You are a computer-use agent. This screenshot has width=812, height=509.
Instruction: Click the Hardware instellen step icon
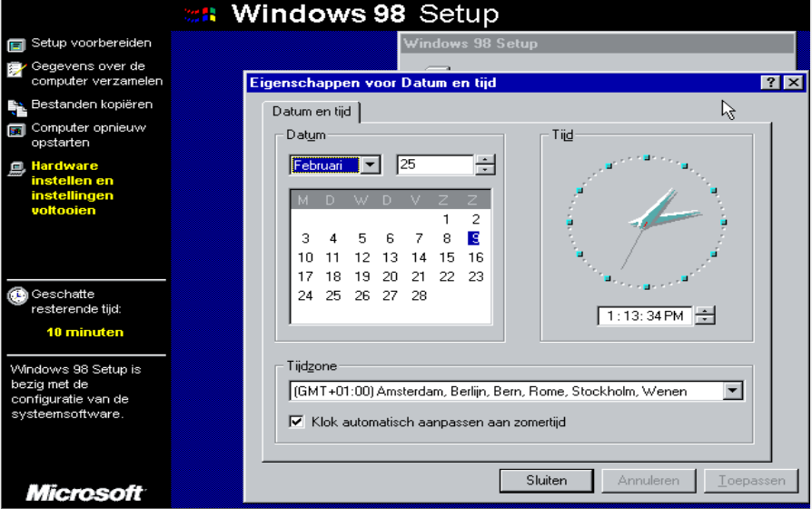[16, 169]
